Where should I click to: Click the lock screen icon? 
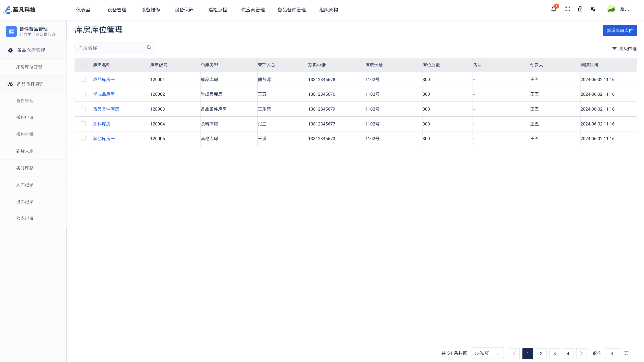click(x=580, y=9)
